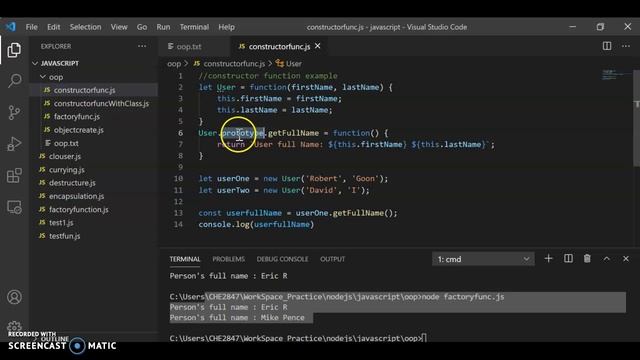Select the TERMINAL panel tab

[185, 259]
